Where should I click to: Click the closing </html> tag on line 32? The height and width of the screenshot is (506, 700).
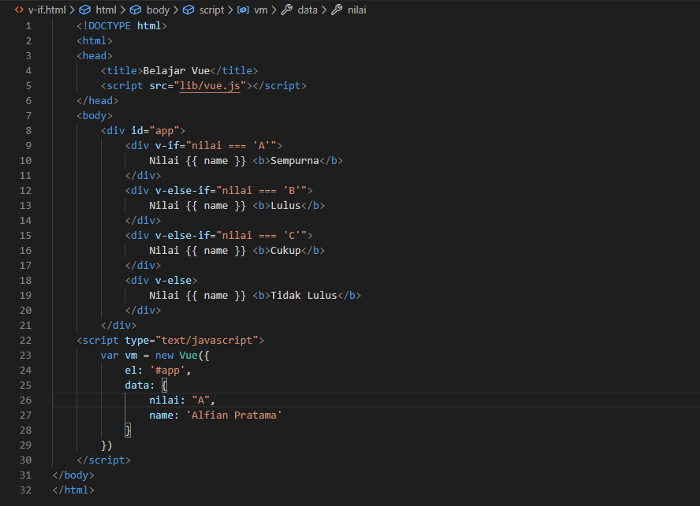pos(73,490)
